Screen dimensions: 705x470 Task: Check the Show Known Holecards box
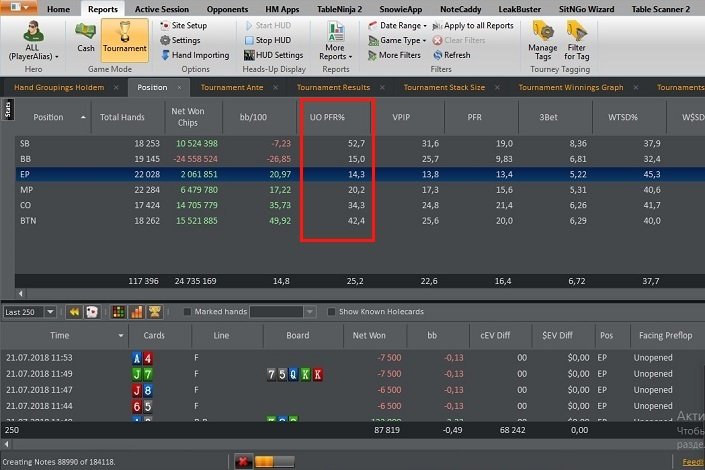[333, 312]
